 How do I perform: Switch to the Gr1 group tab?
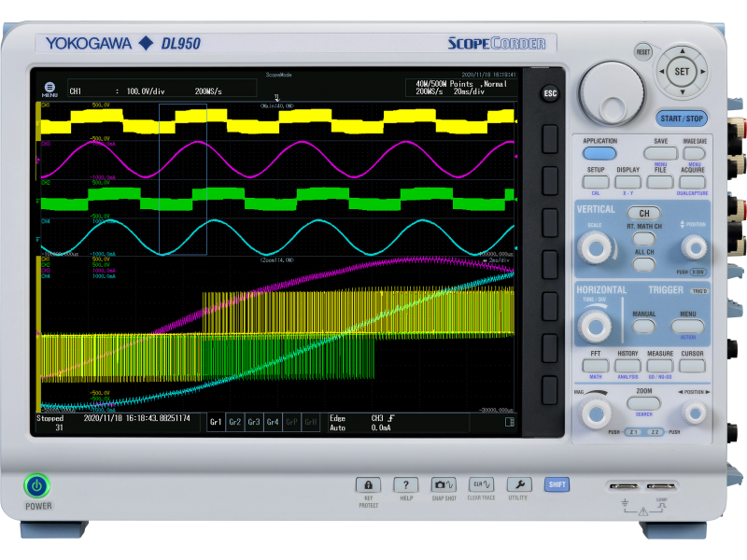click(216, 422)
